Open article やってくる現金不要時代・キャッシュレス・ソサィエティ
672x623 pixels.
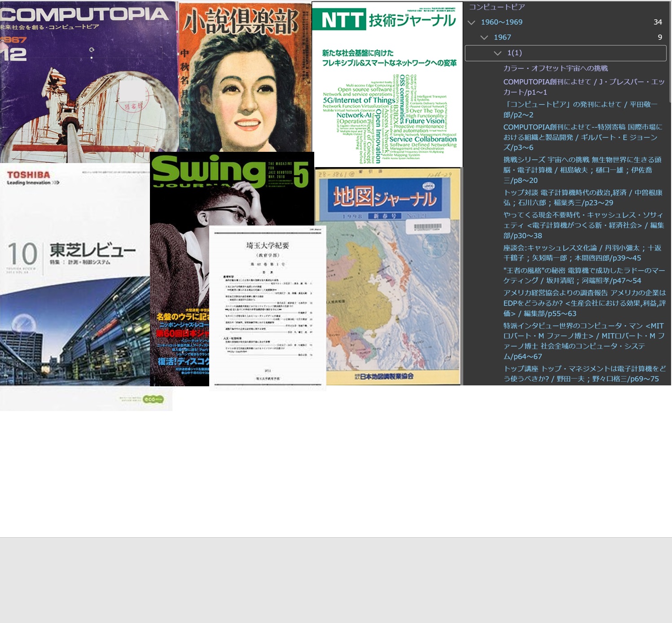[x=584, y=225]
